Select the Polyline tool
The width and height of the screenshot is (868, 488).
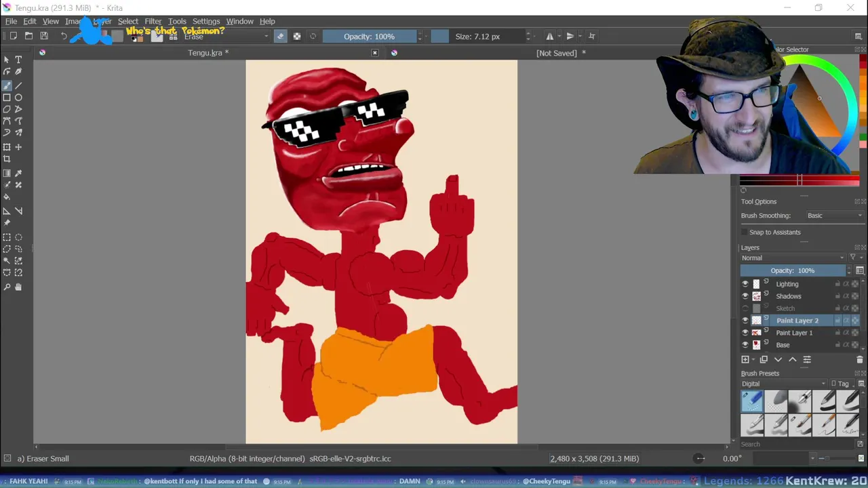tap(18, 109)
